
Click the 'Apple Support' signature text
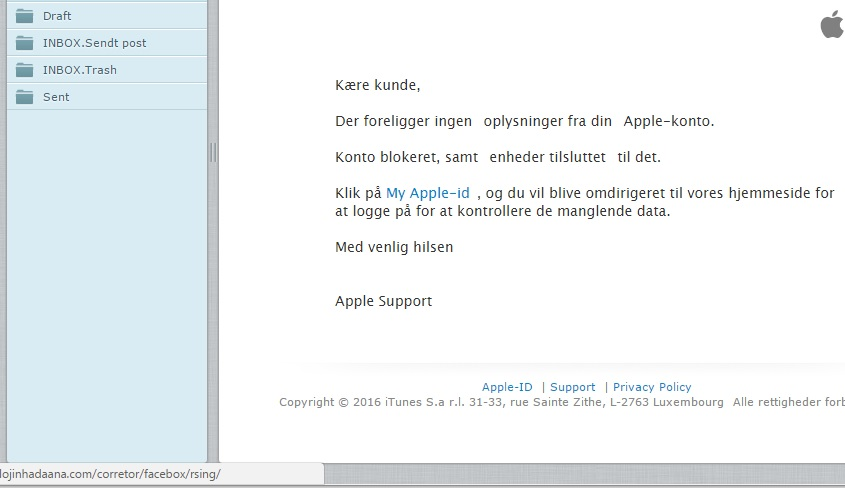[x=383, y=301]
